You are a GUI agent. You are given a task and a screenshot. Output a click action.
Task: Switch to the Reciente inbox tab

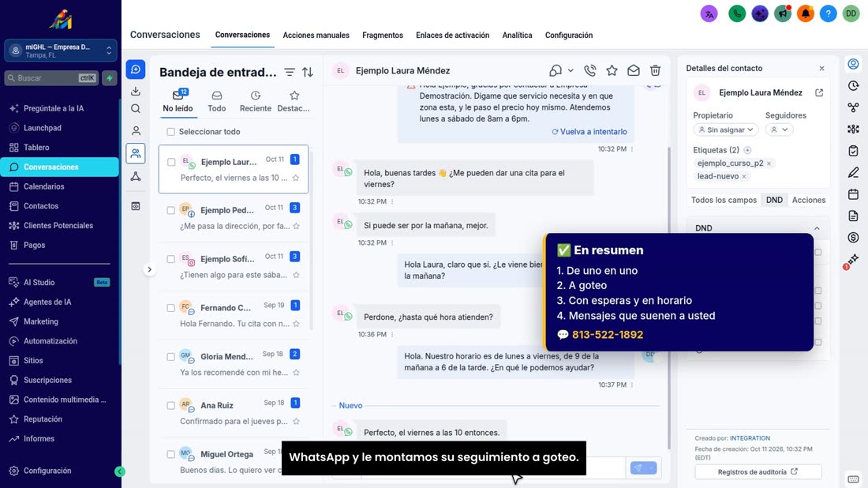tap(255, 102)
